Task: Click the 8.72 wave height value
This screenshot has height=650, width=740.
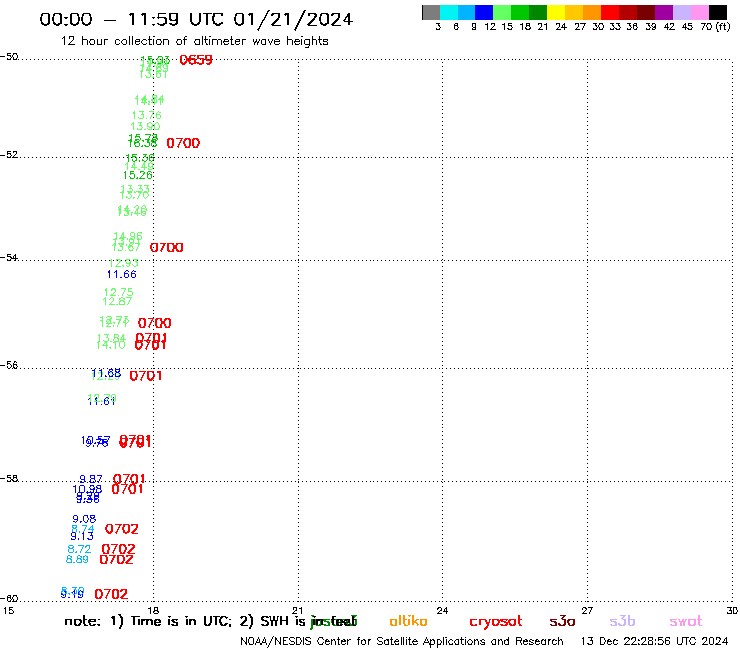Action: pyautogui.click(x=79, y=549)
